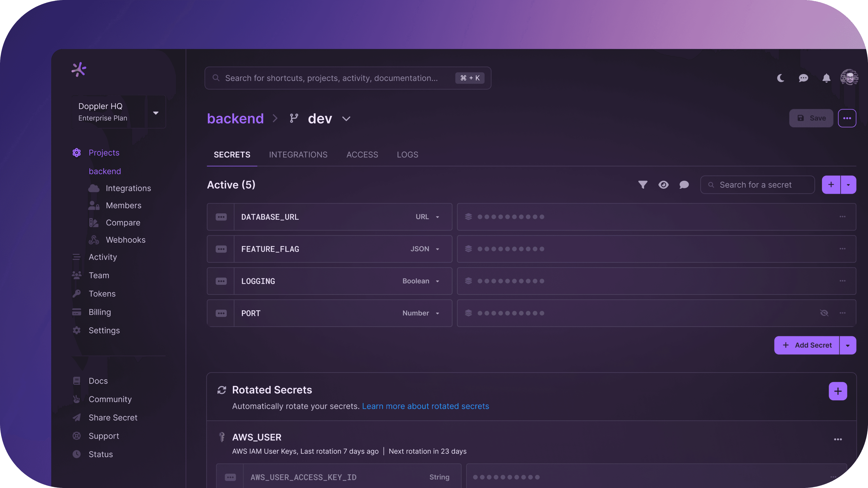Go to Tokens page
The width and height of the screenshot is (868, 488).
coord(102,294)
